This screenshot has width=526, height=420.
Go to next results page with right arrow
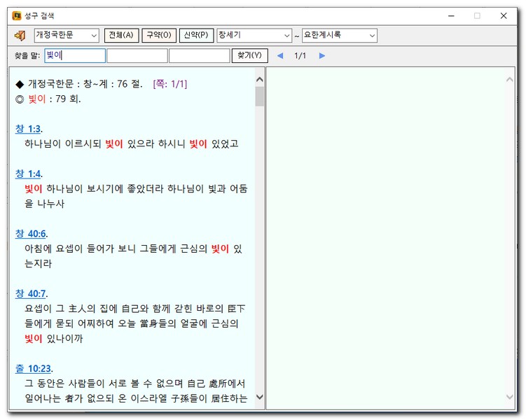(322, 55)
